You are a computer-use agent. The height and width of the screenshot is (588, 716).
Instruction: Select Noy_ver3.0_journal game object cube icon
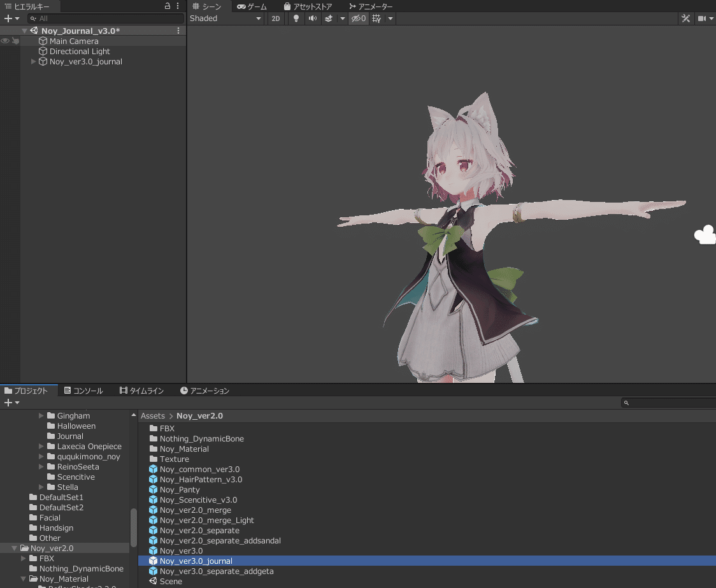[43, 61]
